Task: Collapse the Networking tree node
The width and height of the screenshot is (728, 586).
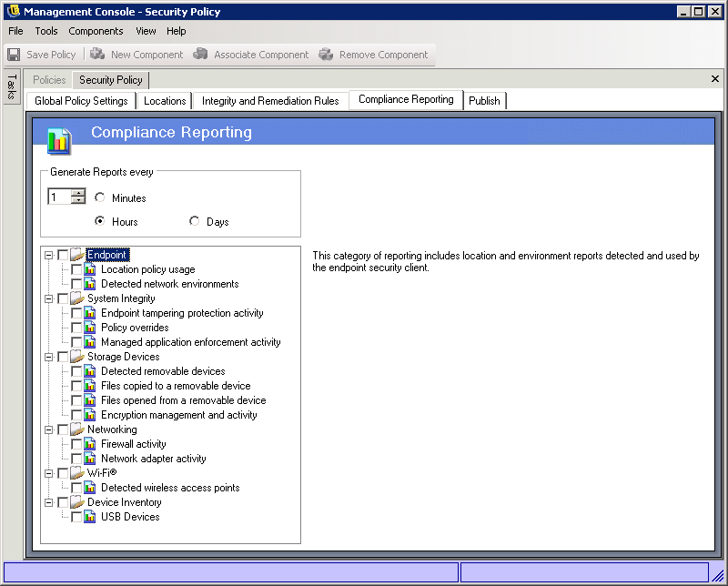Action: click(x=49, y=430)
